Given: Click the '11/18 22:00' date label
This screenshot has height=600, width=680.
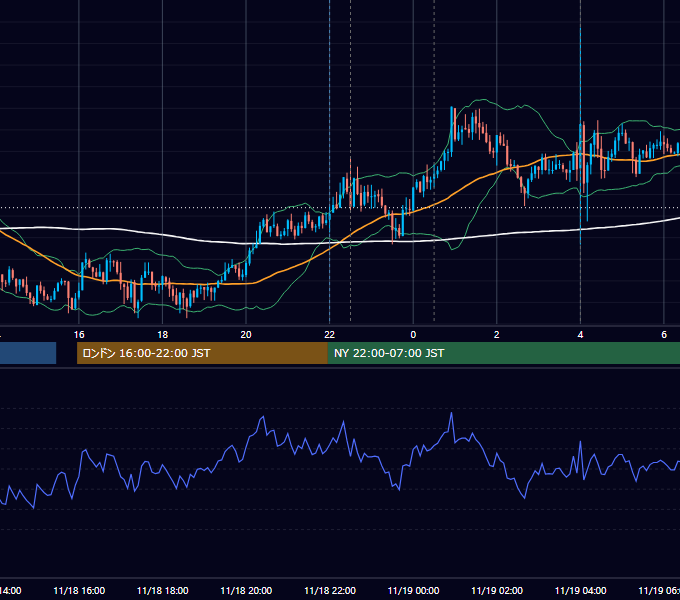Looking at the screenshot, I should click(330, 590).
